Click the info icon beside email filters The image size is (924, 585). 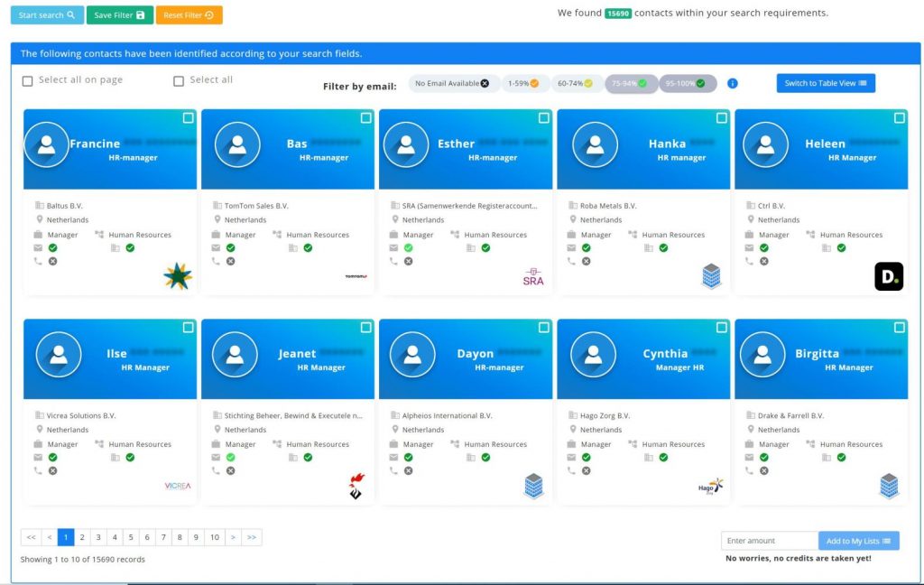pyautogui.click(x=733, y=83)
